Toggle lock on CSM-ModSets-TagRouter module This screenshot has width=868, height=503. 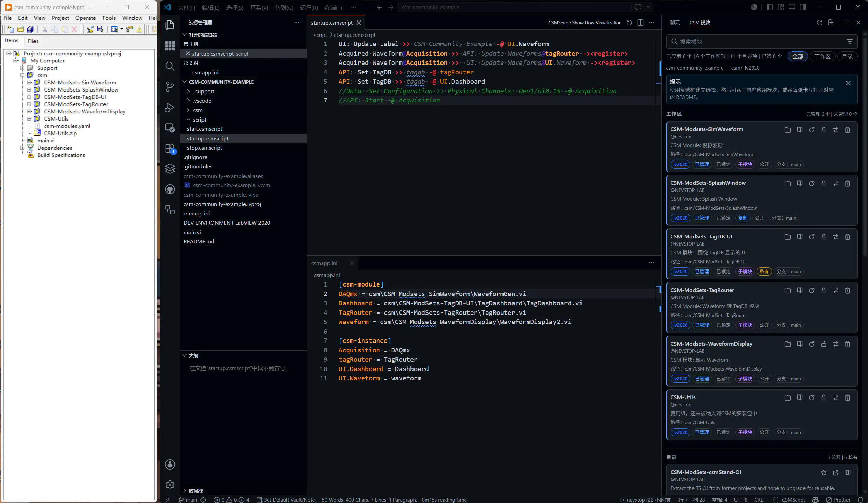[824, 291]
